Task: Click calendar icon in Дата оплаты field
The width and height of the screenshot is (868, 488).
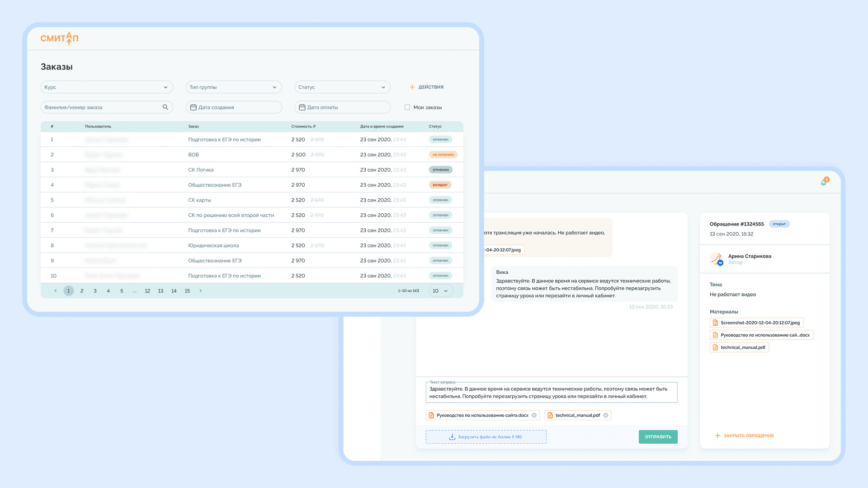Action: click(302, 107)
